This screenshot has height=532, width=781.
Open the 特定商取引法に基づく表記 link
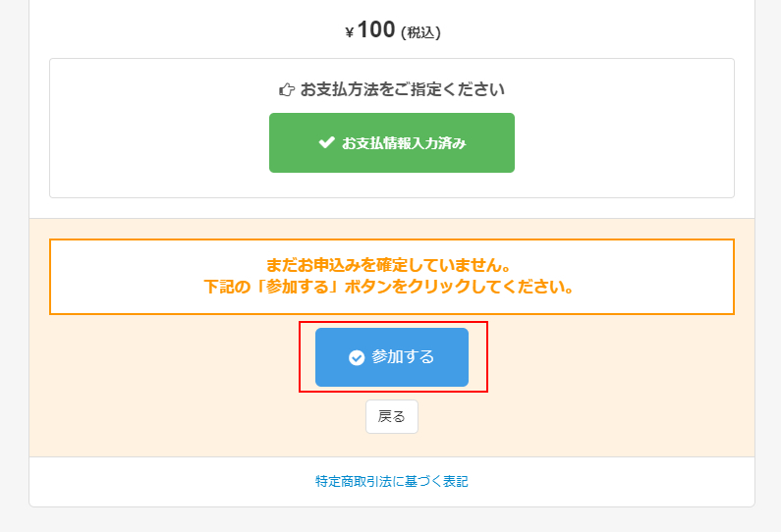pos(391,482)
